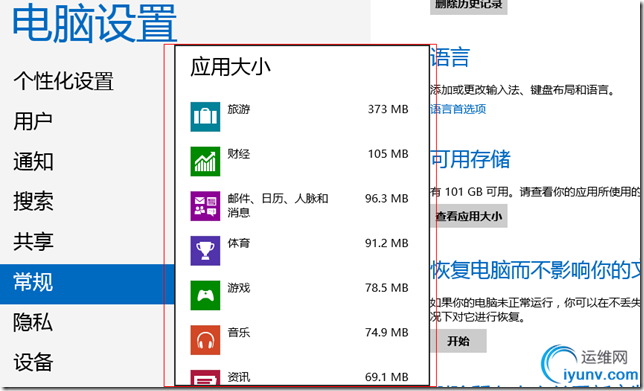Select 通知 in the sidebar
This screenshot has height=391, width=644.
[33, 161]
